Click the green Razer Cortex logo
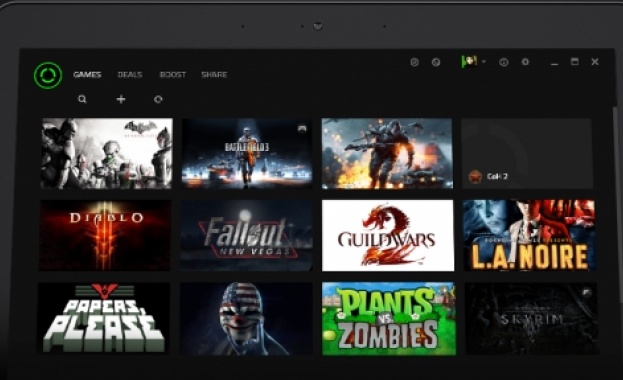 pos(48,75)
